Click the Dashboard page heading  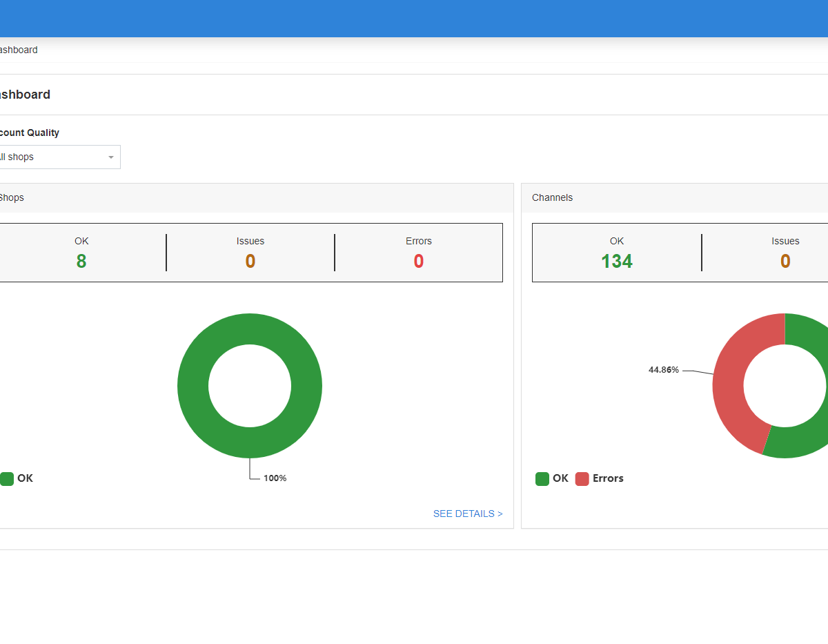(25, 95)
